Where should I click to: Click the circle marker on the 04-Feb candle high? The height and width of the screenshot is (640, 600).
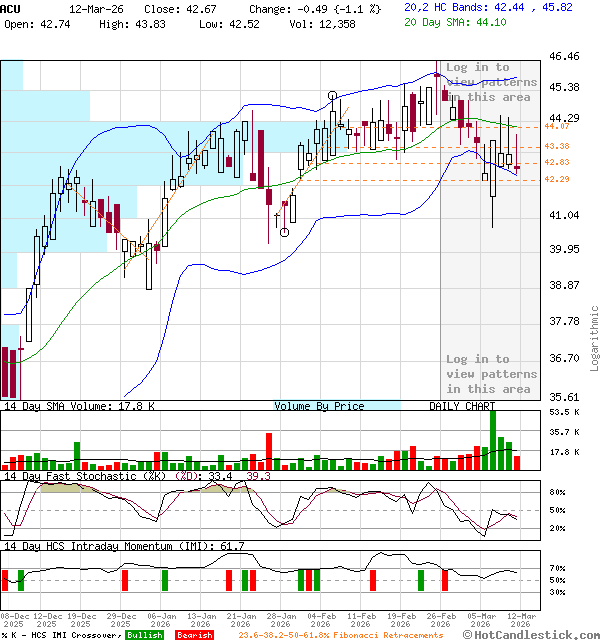334,96
